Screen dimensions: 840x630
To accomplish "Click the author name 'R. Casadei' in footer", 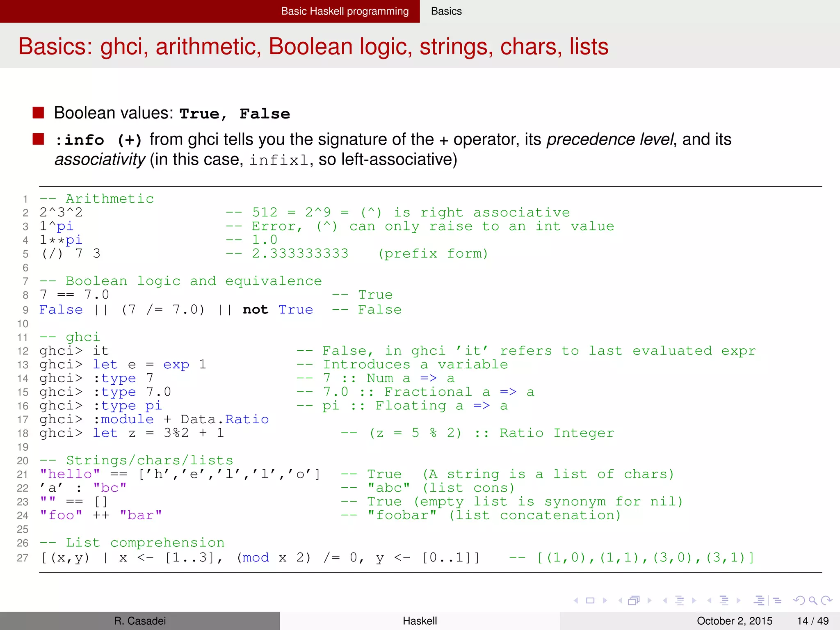I will 140,621.
